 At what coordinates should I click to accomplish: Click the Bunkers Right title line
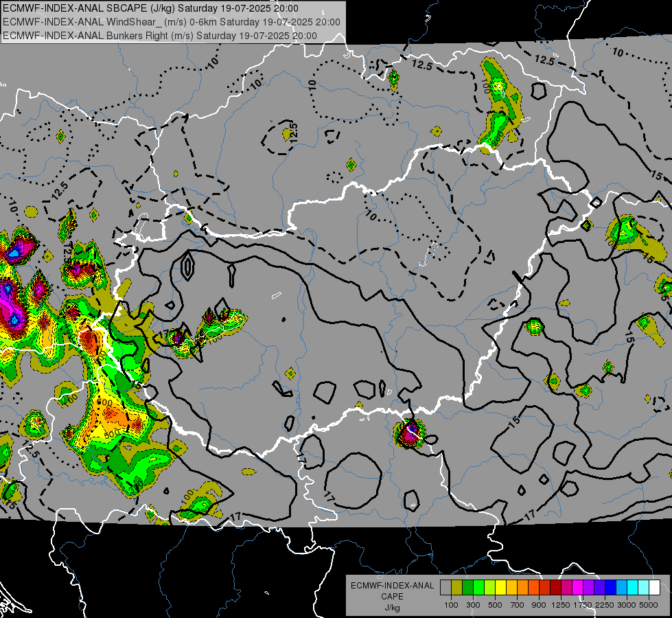pyautogui.click(x=160, y=36)
